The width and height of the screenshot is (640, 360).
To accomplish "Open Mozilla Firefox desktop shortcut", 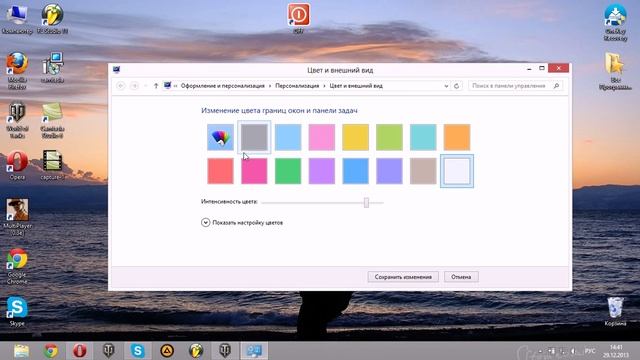I will (17, 70).
